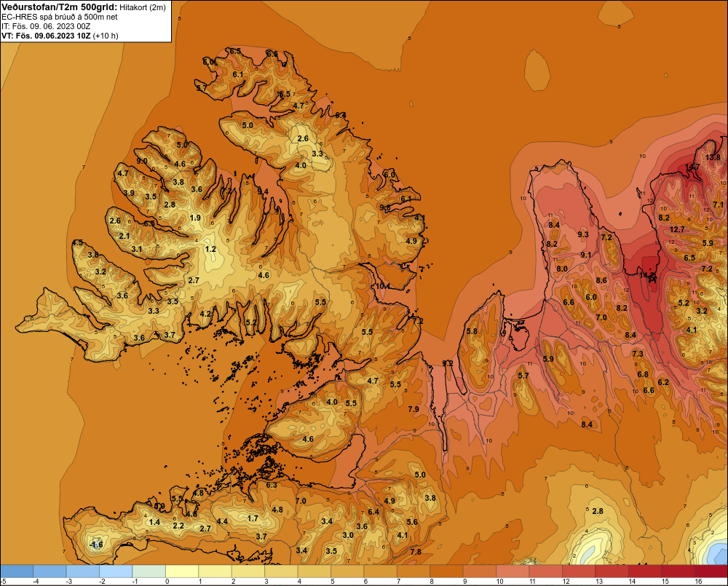Select the 12.7 temperature value
The image size is (728, 586).
click(677, 229)
